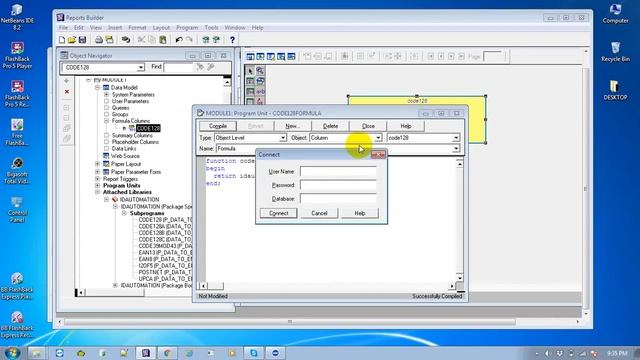Screen dimensions: 640x360
Task: Click the Compile button
Action: pos(218,126)
